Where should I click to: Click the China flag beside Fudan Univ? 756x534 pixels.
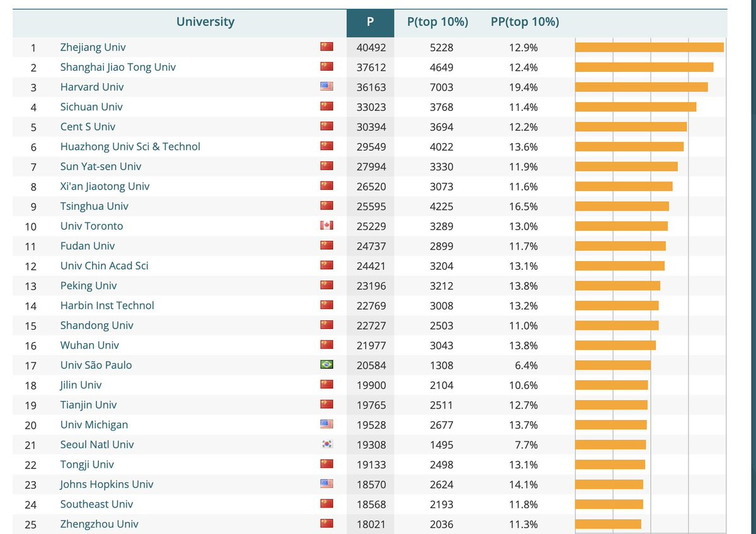(326, 245)
